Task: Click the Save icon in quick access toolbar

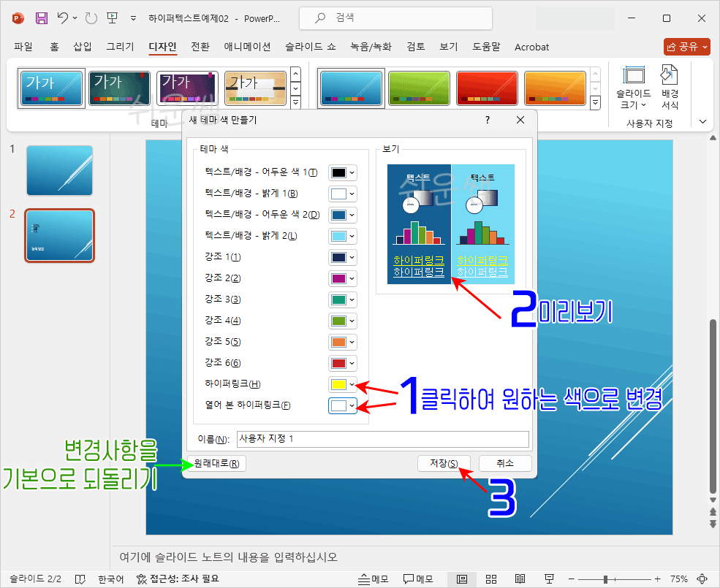Action: tap(40, 18)
